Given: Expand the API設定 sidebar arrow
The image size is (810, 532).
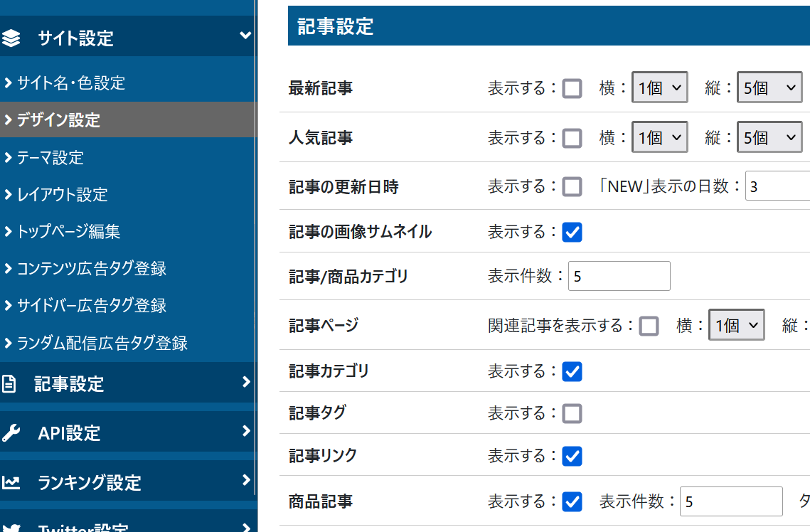Looking at the screenshot, I should click(246, 431).
